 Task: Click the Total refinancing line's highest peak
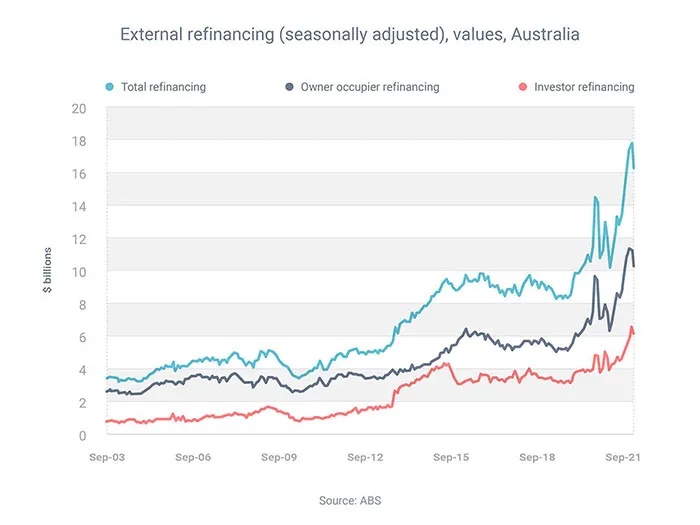pos(632,143)
